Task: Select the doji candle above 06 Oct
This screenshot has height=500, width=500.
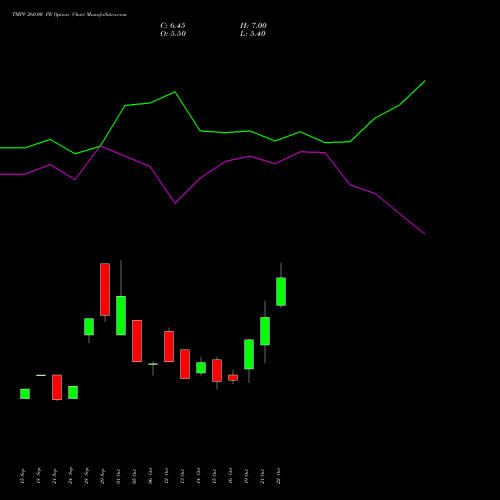Action: [153, 364]
